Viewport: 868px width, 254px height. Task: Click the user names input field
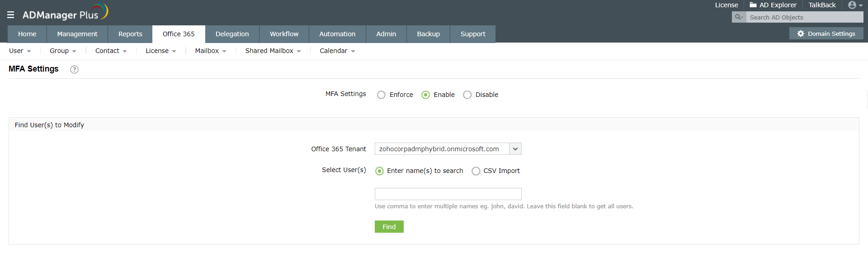tap(448, 194)
